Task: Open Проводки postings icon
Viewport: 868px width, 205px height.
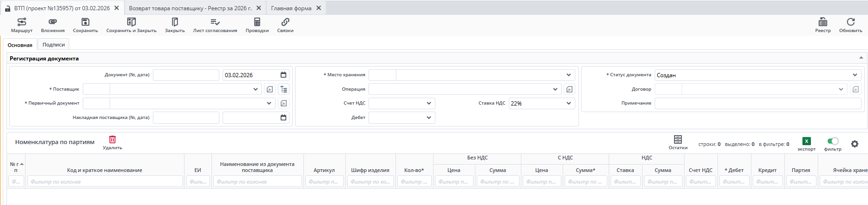Action: [x=257, y=22]
